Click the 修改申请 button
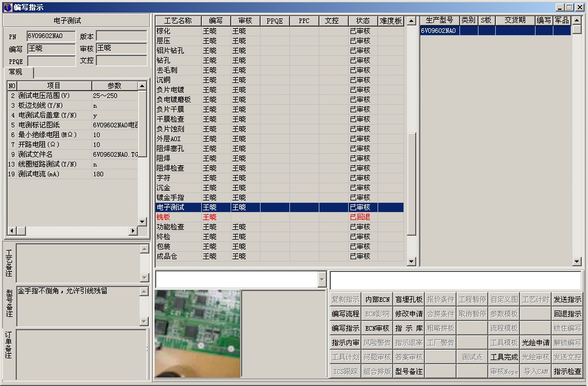The height and width of the screenshot is (386, 588). click(x=409, y=313)
